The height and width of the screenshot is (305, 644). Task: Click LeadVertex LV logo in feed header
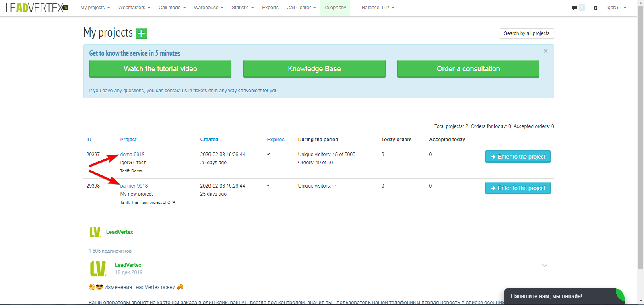tap(95, 232)
